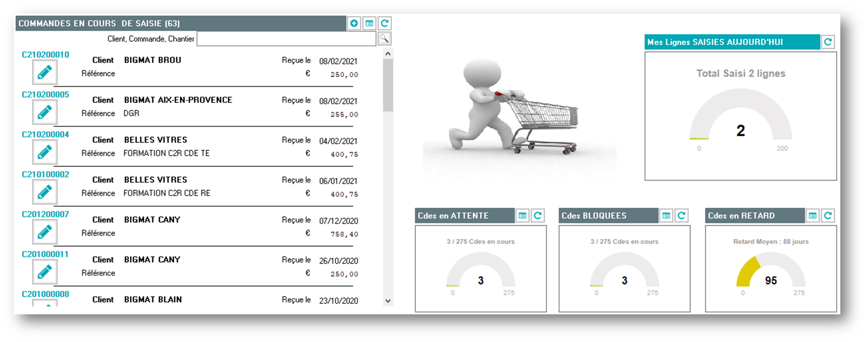
Task: Open order link C210100002
Action: coord(45,174)
